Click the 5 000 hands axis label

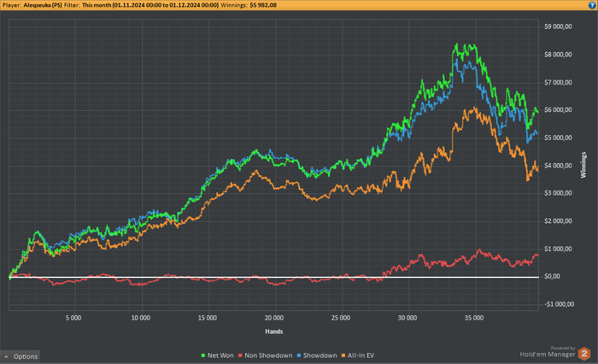73,318
